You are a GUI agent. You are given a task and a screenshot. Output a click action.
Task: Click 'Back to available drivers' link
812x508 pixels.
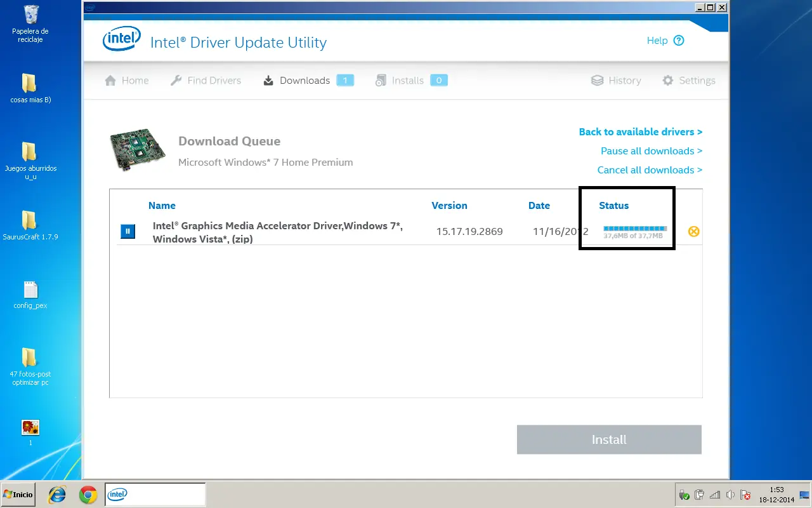click(x=641, y=132)
